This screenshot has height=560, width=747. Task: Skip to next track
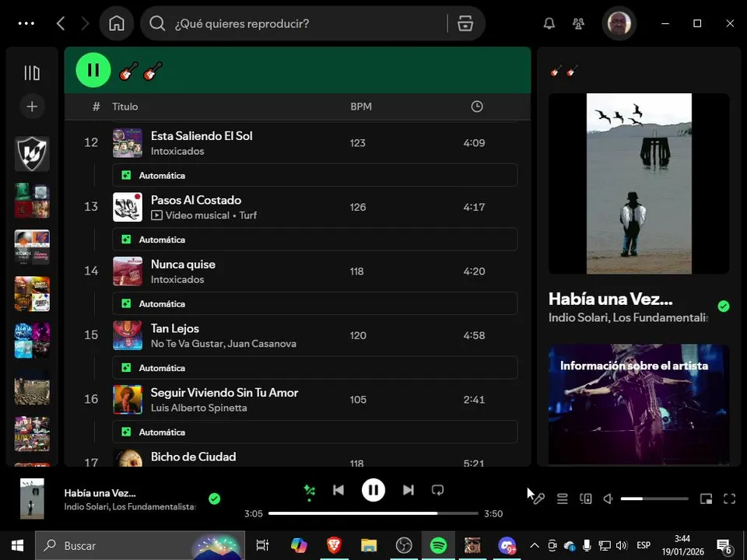(409, 490)
